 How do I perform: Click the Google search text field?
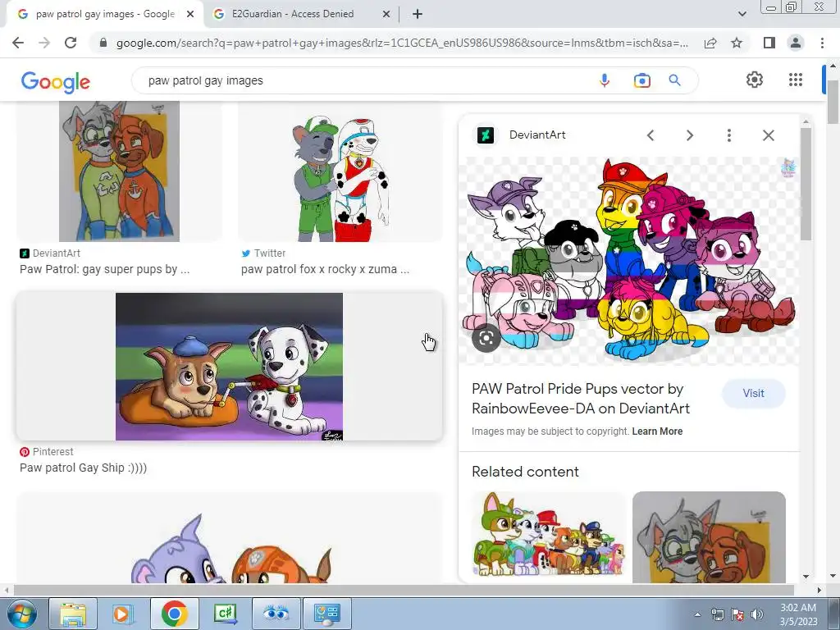364,80
